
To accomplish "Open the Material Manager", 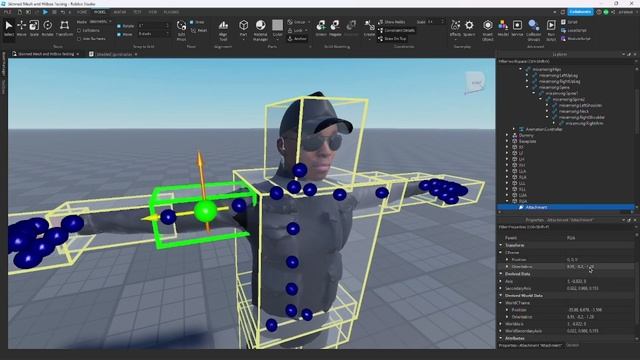I will coord(260,30).
